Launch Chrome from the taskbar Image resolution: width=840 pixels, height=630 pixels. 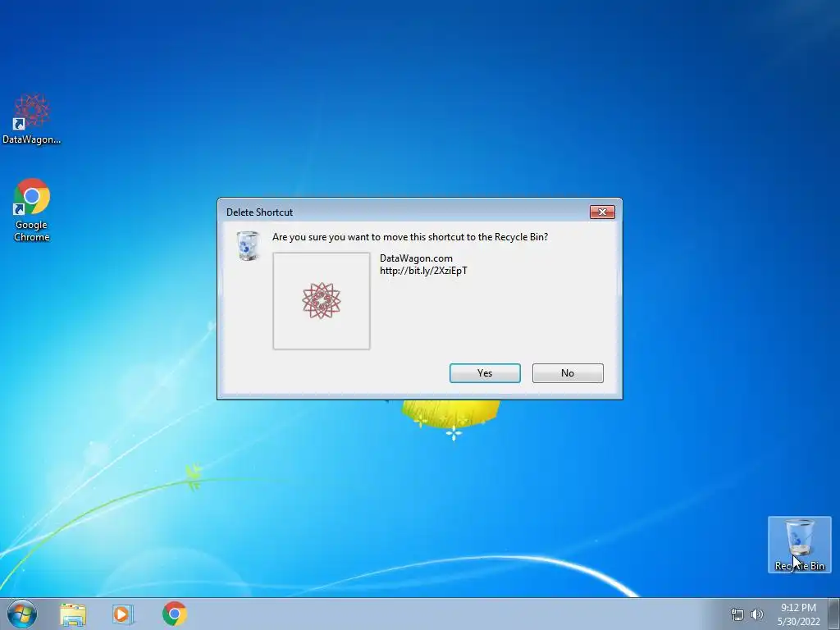[x=175, y=614]
